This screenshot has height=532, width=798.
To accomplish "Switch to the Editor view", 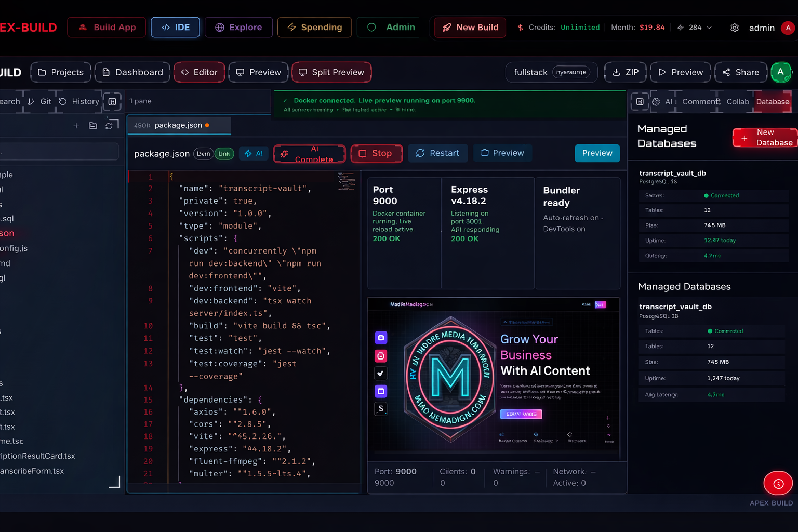I will pyautogui.click(x=199, y=72).
